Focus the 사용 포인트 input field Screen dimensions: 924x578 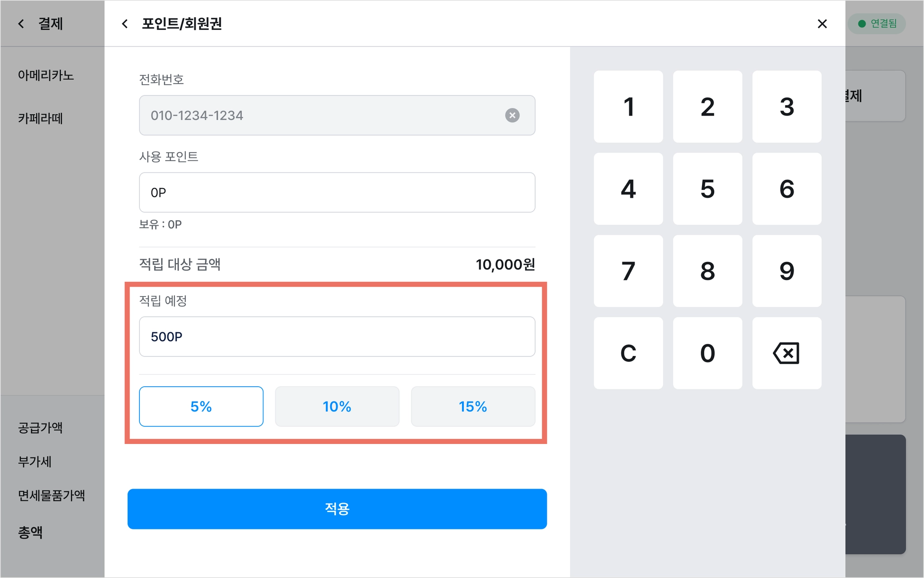tap(337, 192)
